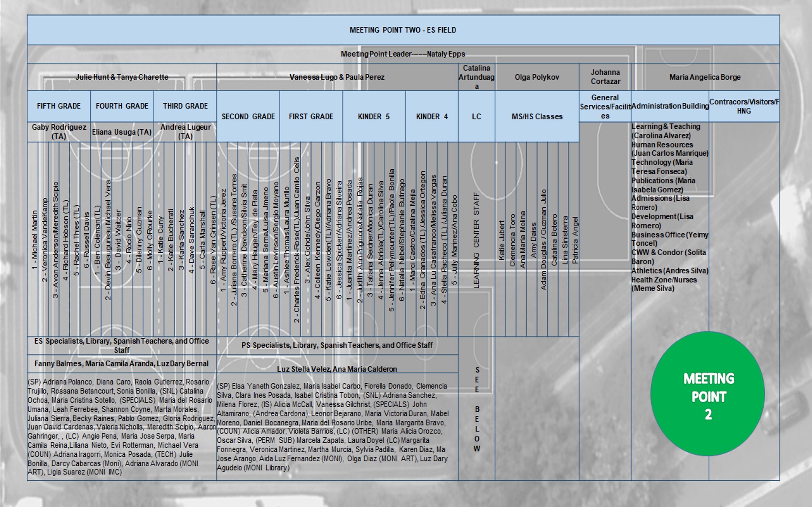Viewport: 812px width, 507px height.
Task: Click the Meeting Point Leader Nataly Epps row
Action: (403, 54)
